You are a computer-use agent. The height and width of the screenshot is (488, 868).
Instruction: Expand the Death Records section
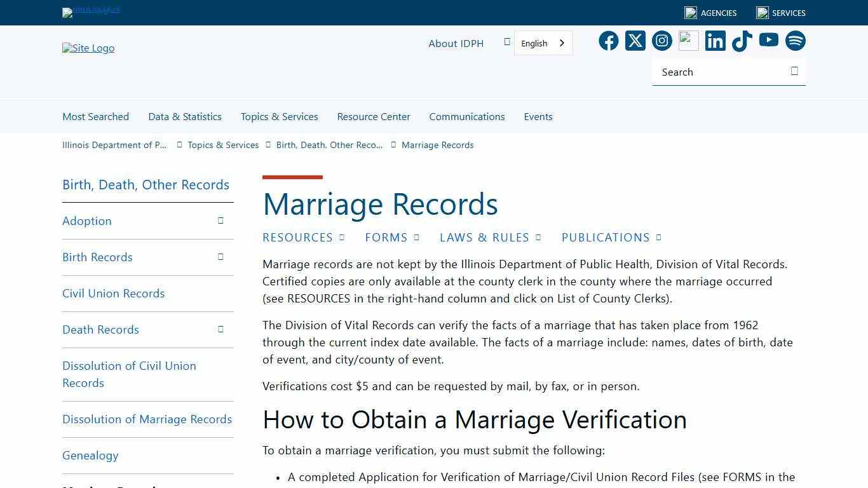pos(220,329)
